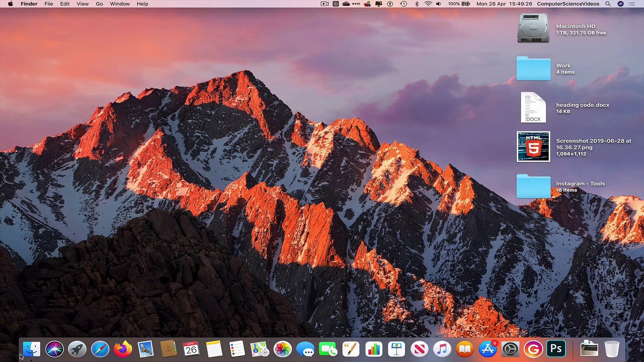Open Safari browser in the Dock
This screenshot has width=644, height=362.
click(x=100, y=348)
